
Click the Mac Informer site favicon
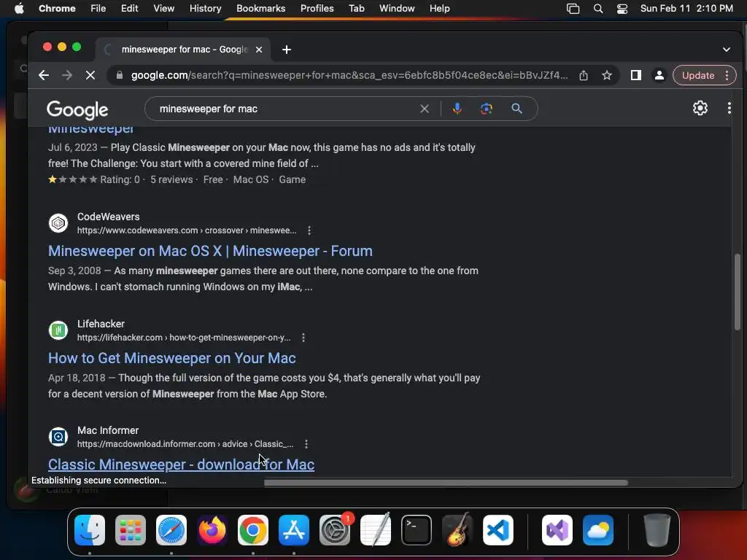pyautogui.click(x=58, y=437)
